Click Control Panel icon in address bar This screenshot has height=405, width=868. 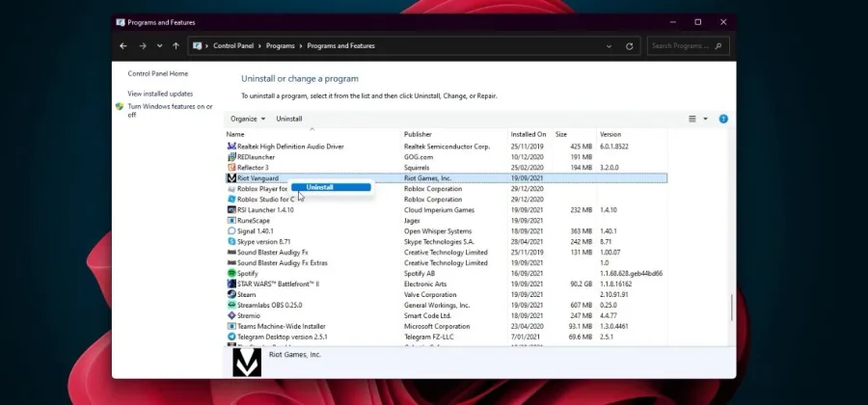click(x=197, y=46)
